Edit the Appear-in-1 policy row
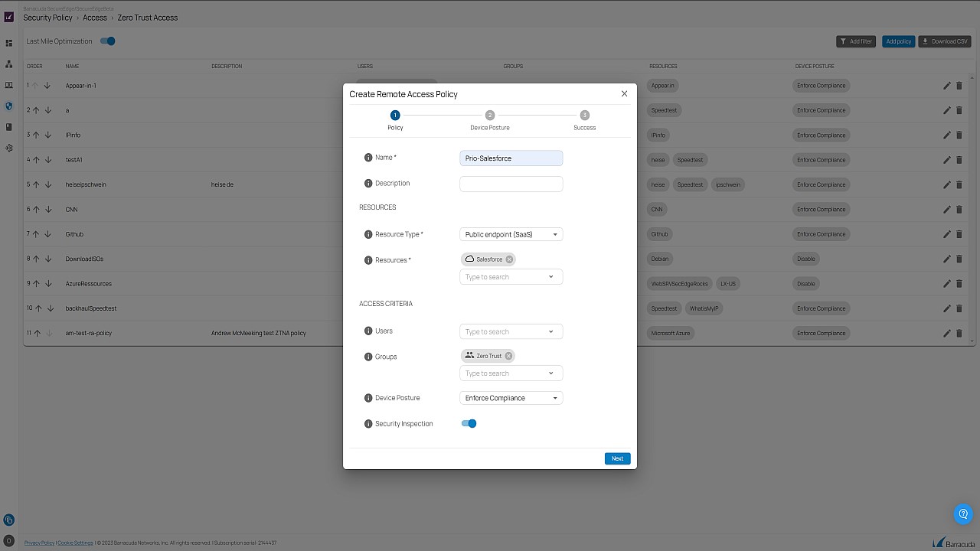This screenshot has height=551, width=980. (947, 86)
